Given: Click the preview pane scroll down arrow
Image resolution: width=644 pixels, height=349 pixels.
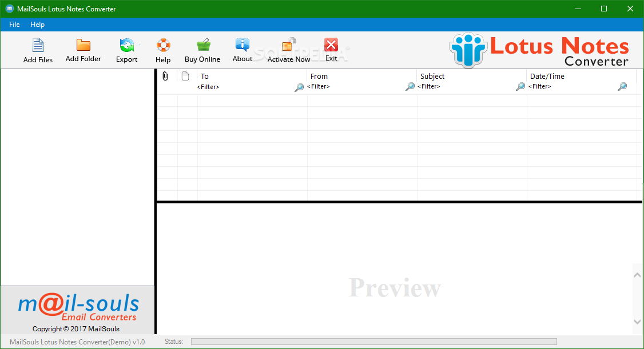Looking at the screenshot, I should pyautogui.click(x=637, y=322).
